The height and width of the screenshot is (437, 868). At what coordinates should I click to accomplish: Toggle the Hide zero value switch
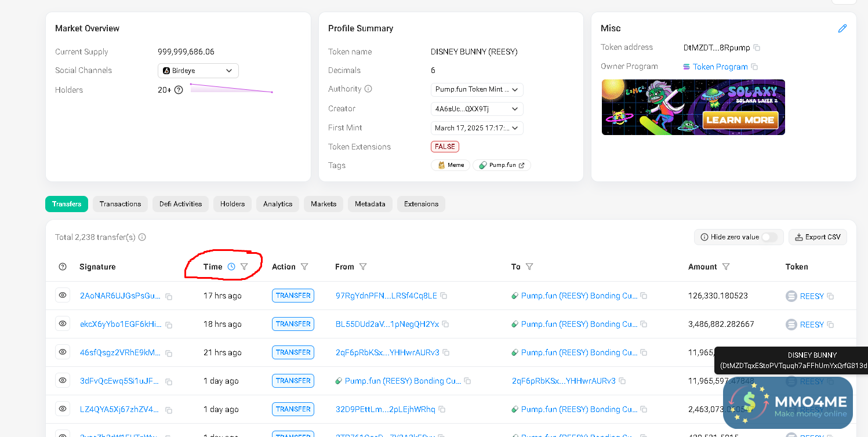[x=769, y=237]
